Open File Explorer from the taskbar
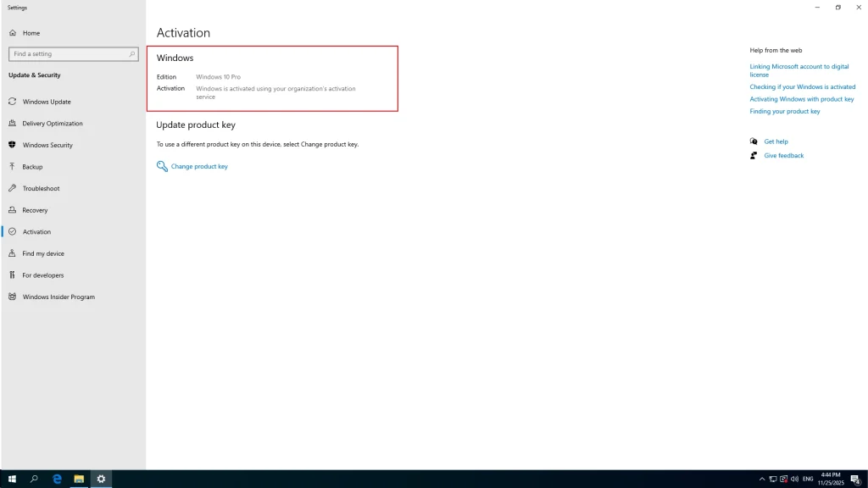 (x=78, y=479)
